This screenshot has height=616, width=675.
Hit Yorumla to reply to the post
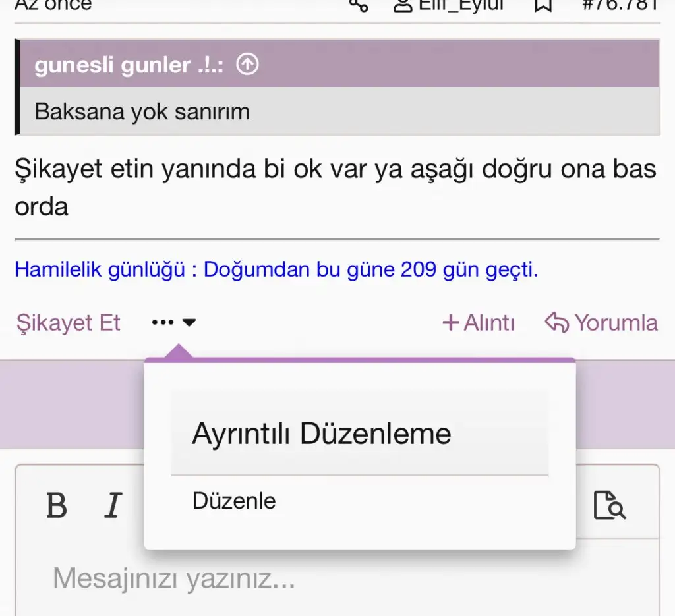tap(601, 323)
